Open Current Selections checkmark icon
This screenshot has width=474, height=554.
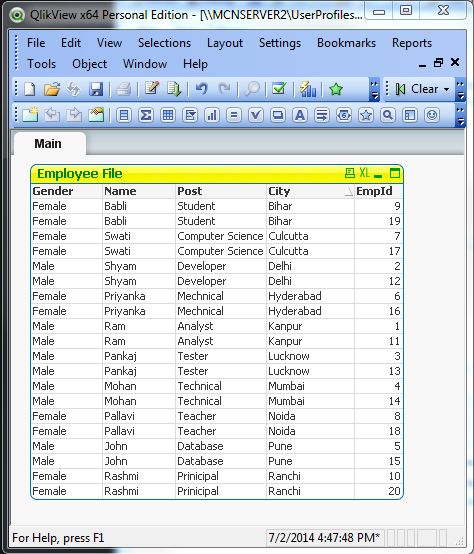pyautogui.click(x=279, y=89)
